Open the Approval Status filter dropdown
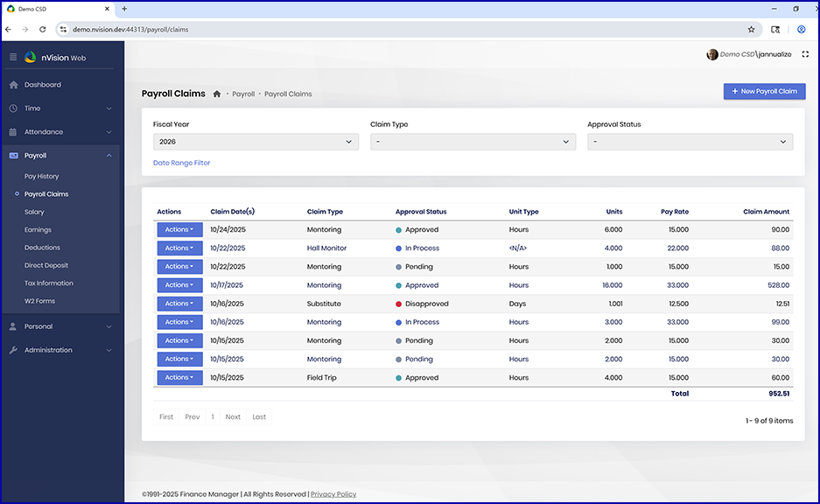The width and height of the screenshot is (820, 504). (690, 142)
